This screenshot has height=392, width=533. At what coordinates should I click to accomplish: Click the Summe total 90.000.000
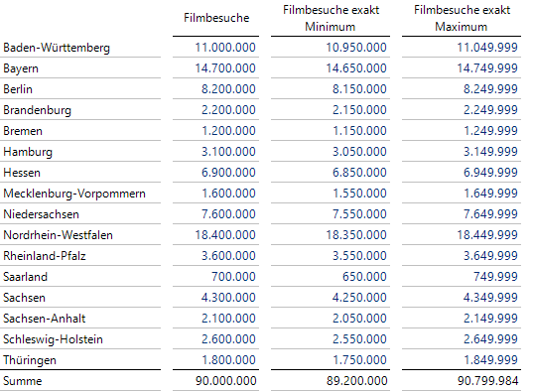click(x=226, y=381)
